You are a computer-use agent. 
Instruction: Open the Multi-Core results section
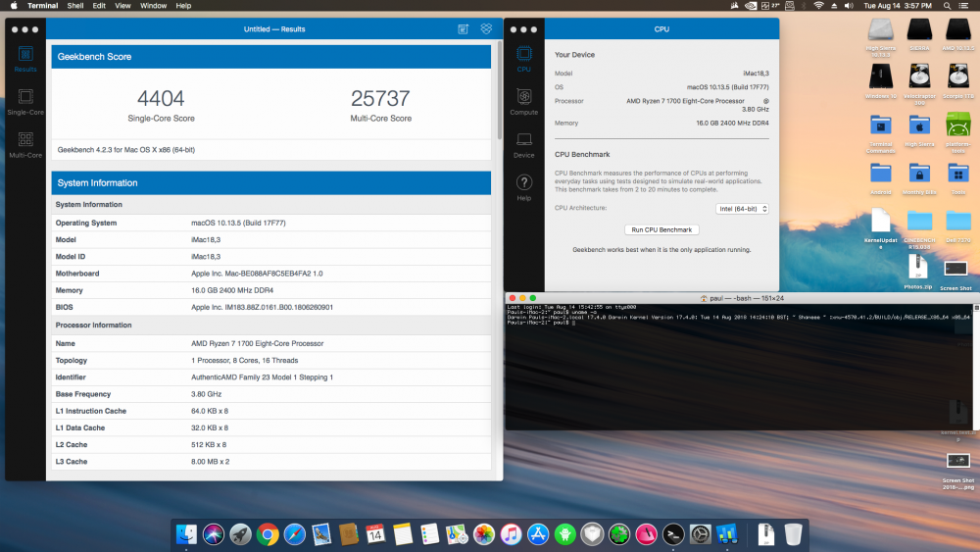click(x=25, y=145)
